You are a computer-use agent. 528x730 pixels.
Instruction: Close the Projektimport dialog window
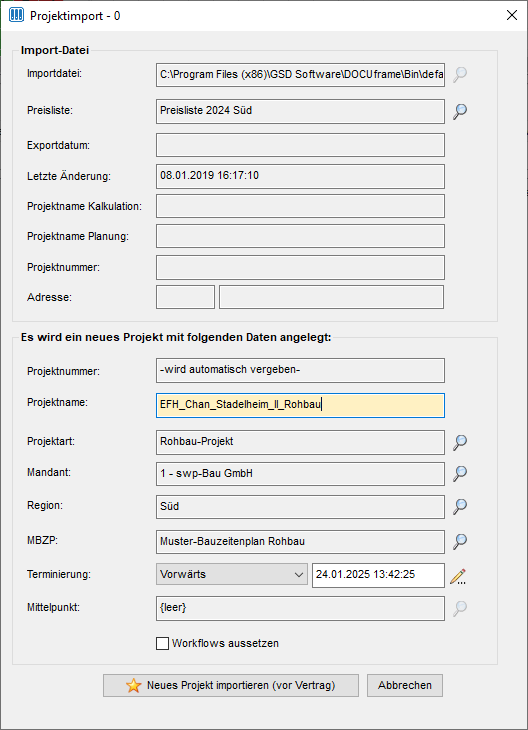point(512,15)
